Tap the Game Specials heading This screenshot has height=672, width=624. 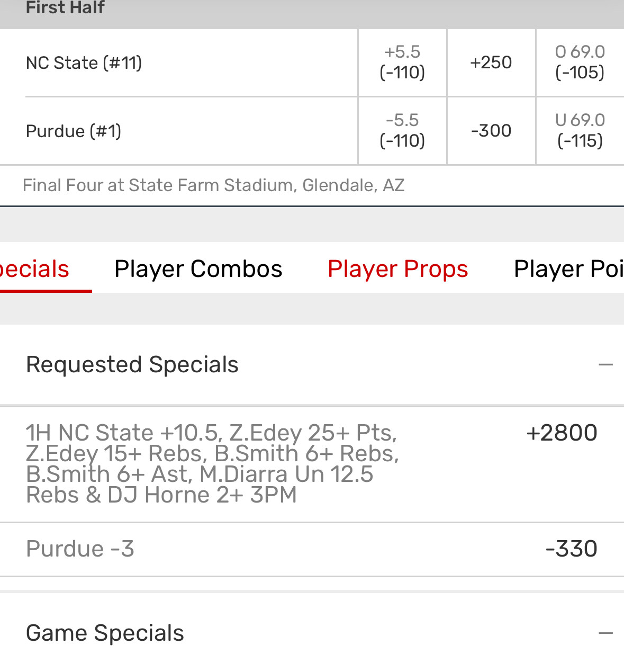[x=105, y=633]
